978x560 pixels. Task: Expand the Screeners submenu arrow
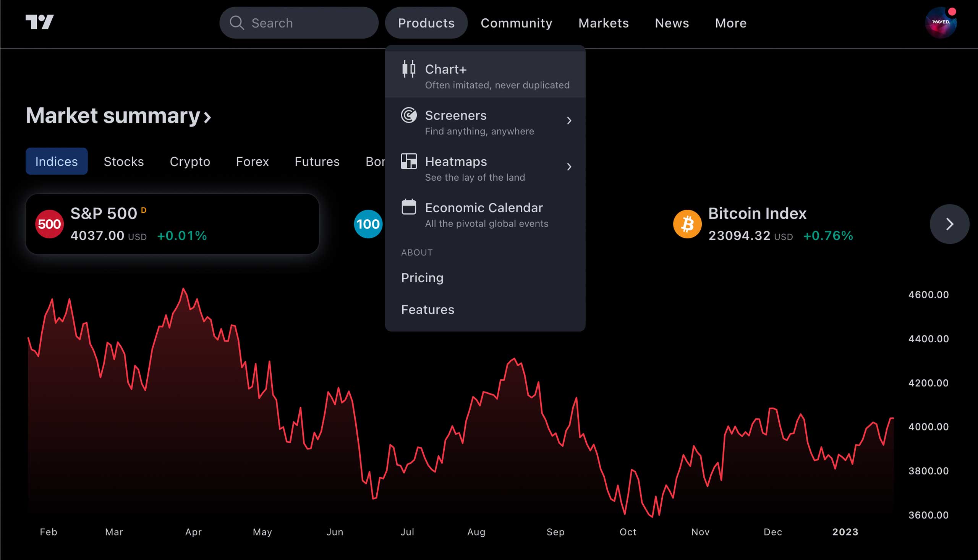(x=569, y=121)
